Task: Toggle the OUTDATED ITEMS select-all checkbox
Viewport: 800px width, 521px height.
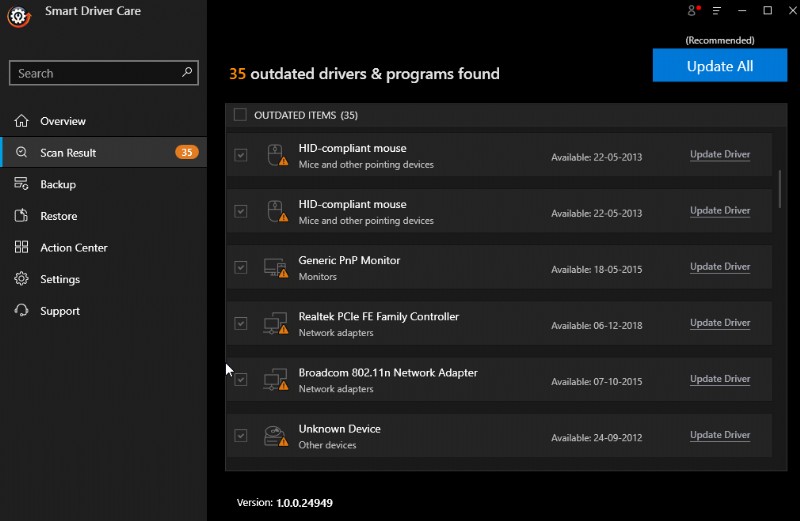Action: point(240,115)
